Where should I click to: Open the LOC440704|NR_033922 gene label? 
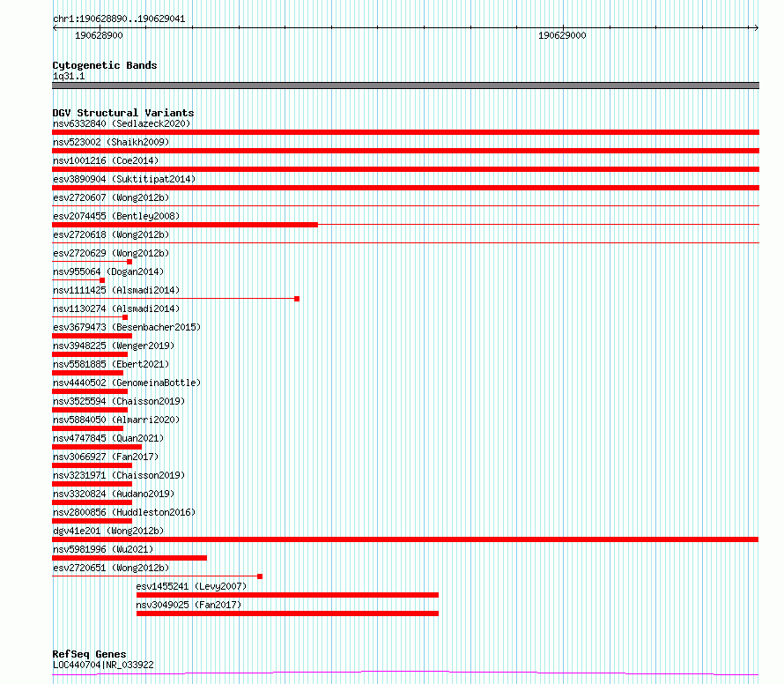(103, 665)
